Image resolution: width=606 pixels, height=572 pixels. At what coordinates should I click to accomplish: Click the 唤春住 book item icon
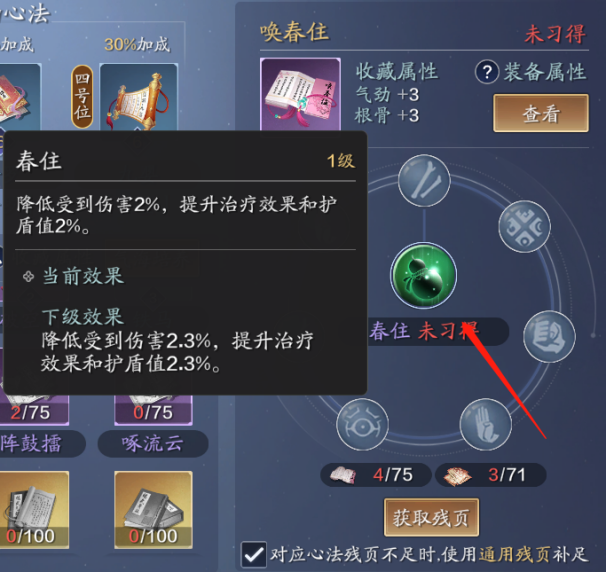tap(301, 94)
